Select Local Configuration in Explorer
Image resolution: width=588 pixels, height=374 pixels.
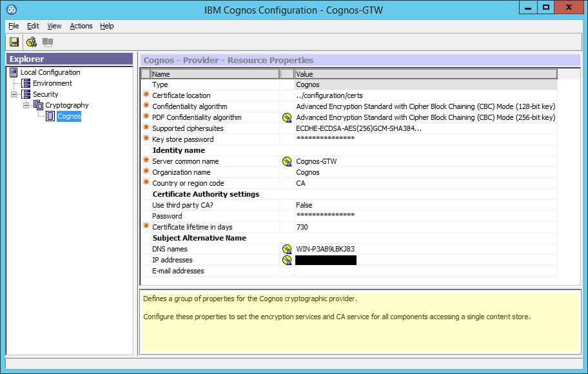pyautogui.click(x=50, y=72)
